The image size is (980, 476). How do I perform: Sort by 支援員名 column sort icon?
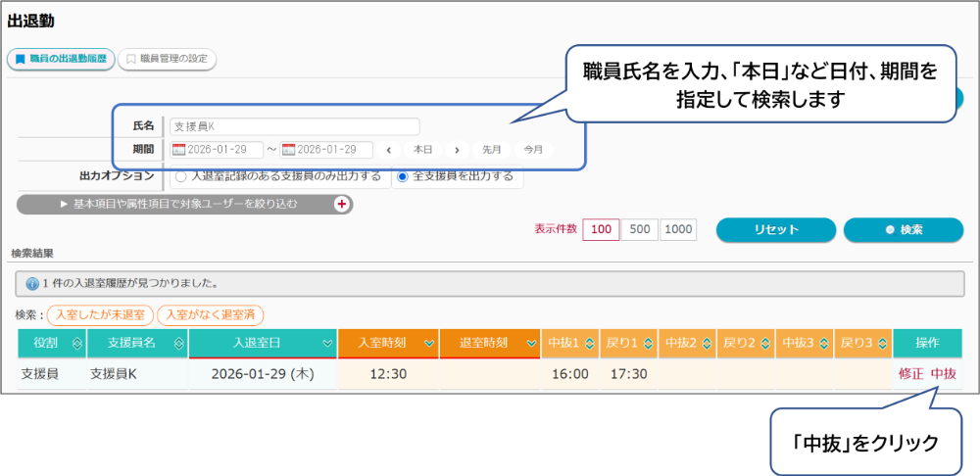coord(176,344)
